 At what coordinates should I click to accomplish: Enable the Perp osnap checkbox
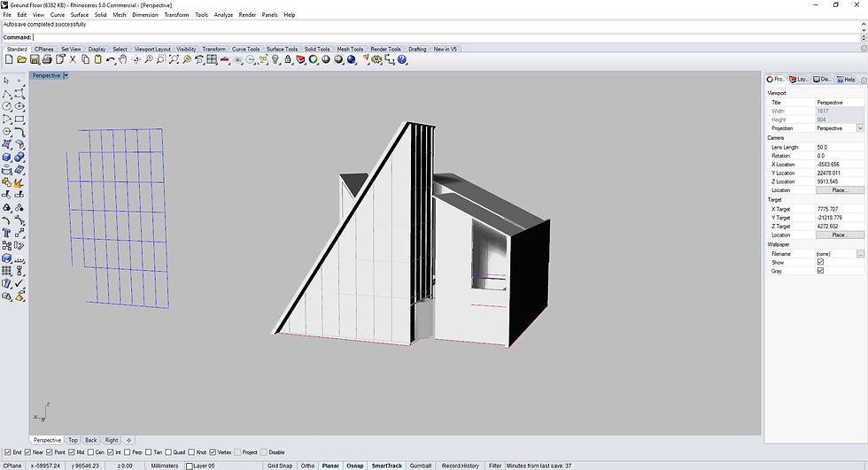[128, 452]
